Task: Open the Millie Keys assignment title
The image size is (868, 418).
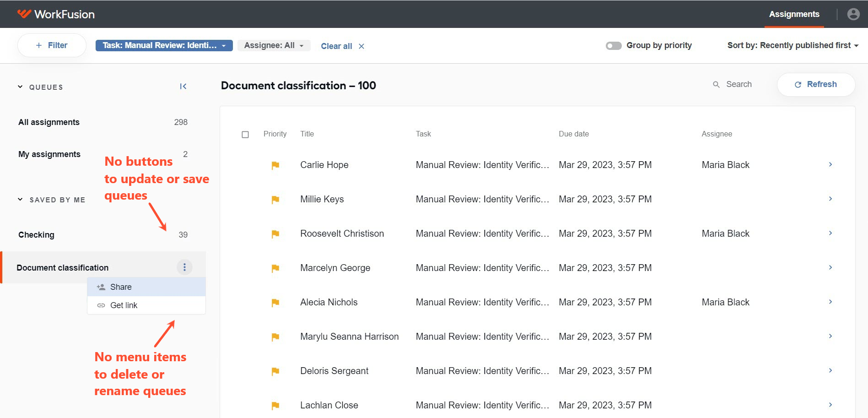Action: 322,199
